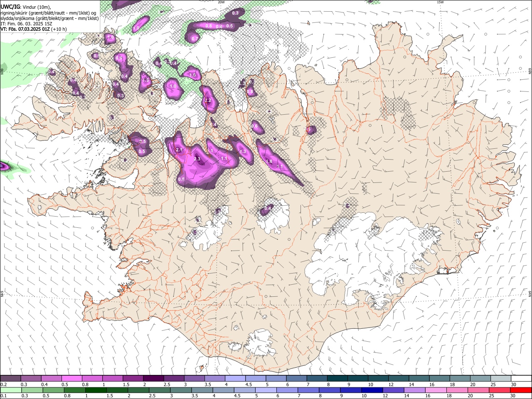Select the palest green swatch between 0.1 and 0.3, lower legend row
This screenshot has width=532, height=399.
[11, 390]
